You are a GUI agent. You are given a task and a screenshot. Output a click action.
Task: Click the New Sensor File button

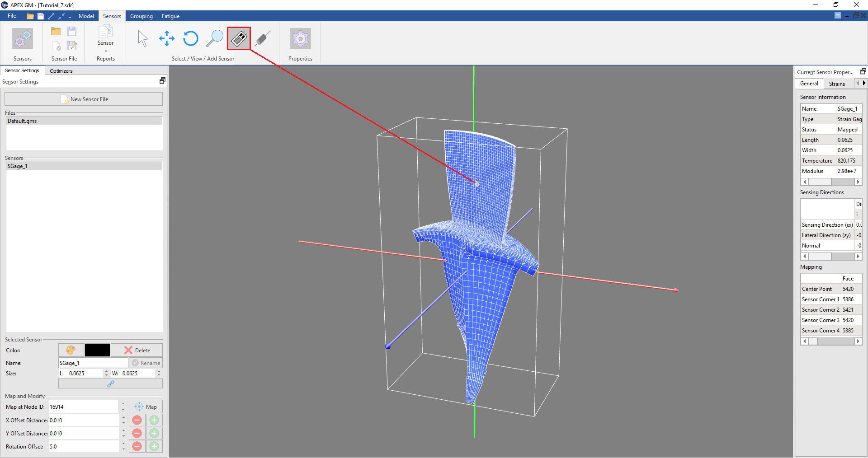coord(84,99)
